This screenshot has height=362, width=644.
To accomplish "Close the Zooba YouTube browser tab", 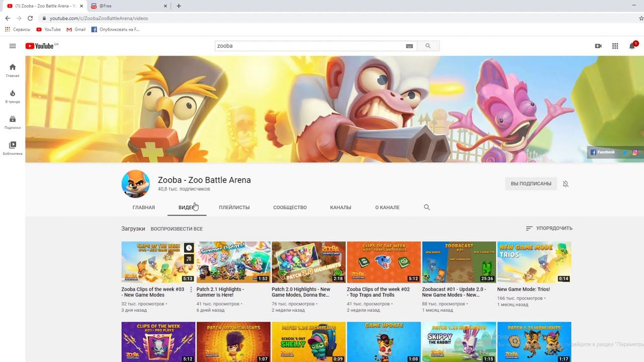I will (x=82, y=6).
